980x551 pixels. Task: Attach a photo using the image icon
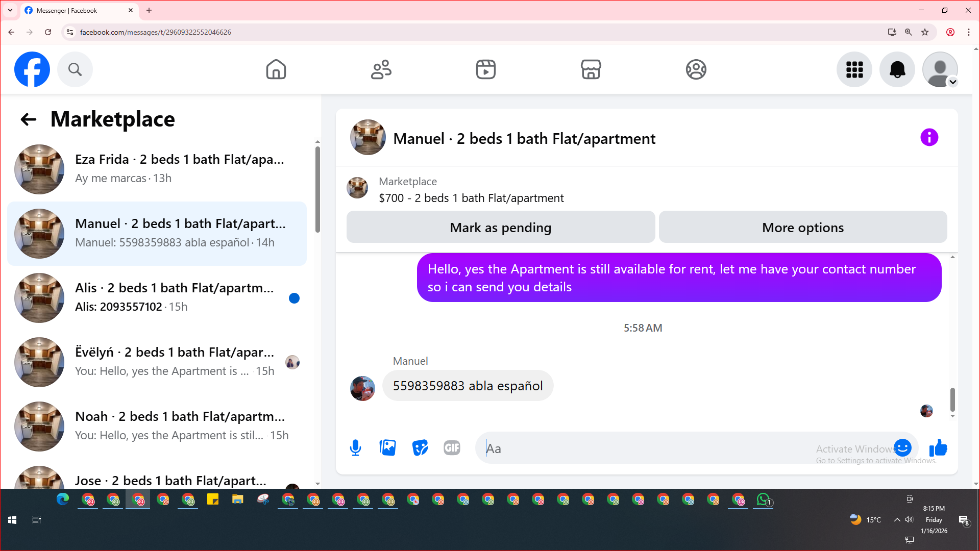(x=388, y=448)
